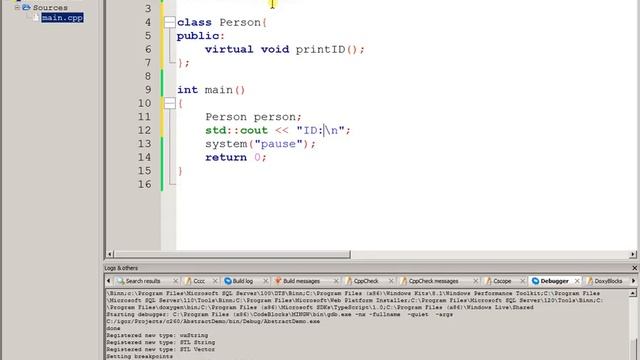Click the DoxyBlocks tab pencil icon
This screenshot has height=360, width=640.
590,281
